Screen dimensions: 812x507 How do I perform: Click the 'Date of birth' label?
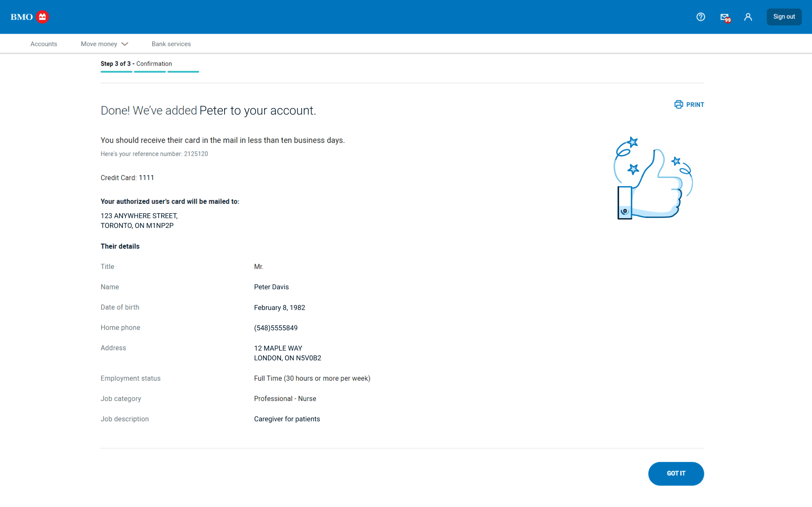[x=120, y=307]
